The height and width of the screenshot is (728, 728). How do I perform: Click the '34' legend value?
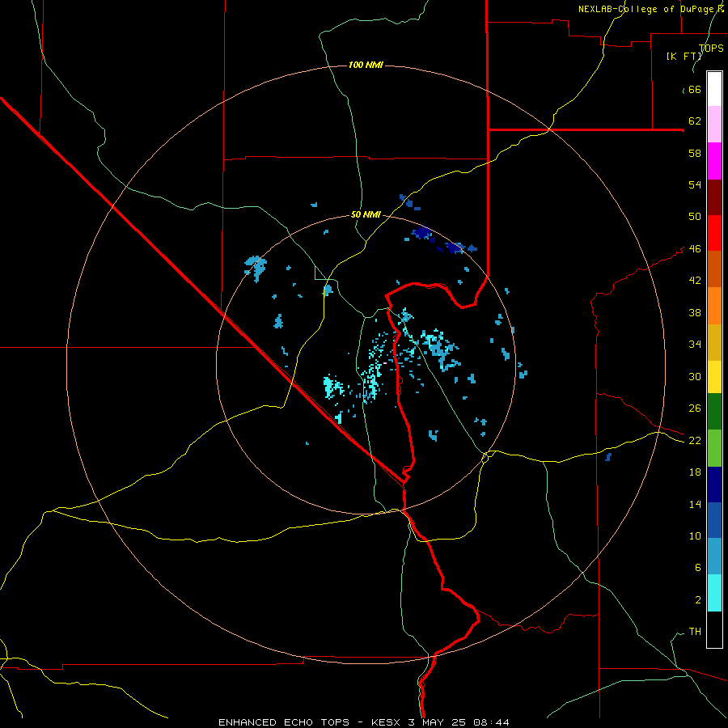point(695,345)
